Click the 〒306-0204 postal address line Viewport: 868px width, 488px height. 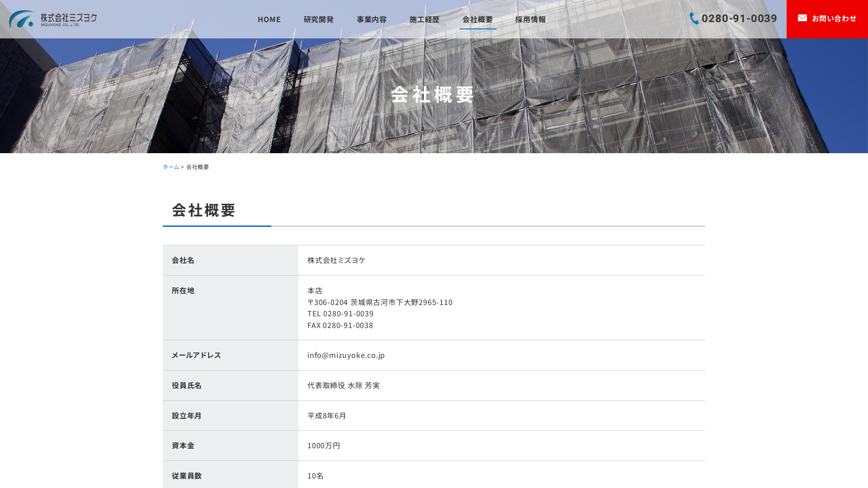point(380,302)
